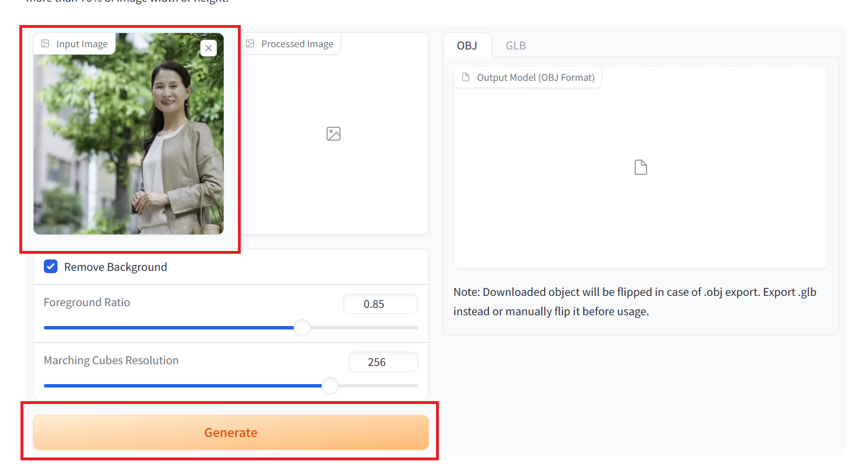
Task: Click the empty output model file placeholder icon
Action: [x=641, y=167]
